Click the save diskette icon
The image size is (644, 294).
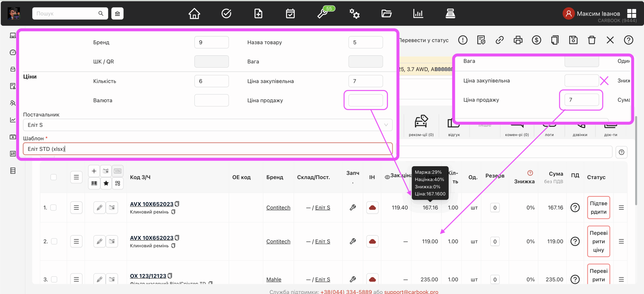(573, 40)
